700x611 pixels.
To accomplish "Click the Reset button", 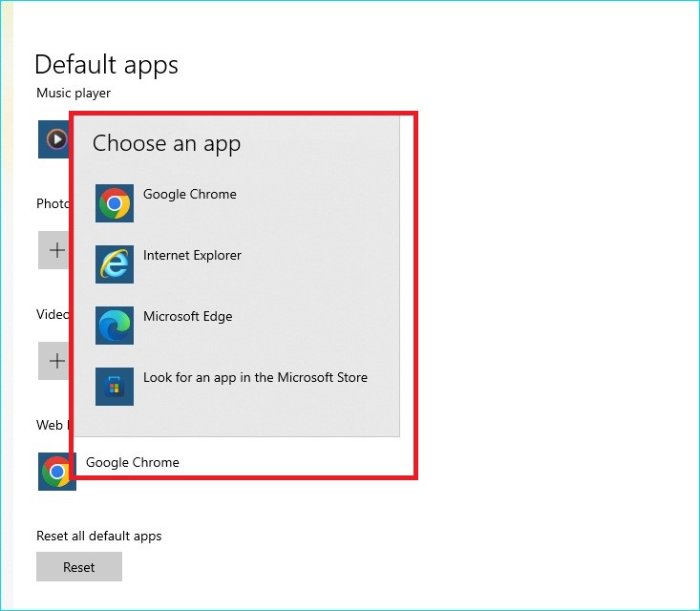I will [x=79, y=567].
